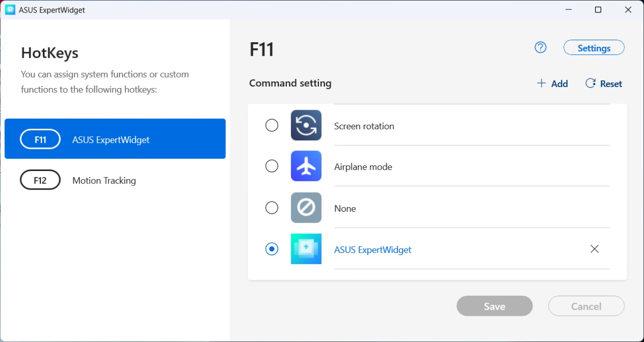
Task: Click the None command icon
Action: (x=306, y=208)
